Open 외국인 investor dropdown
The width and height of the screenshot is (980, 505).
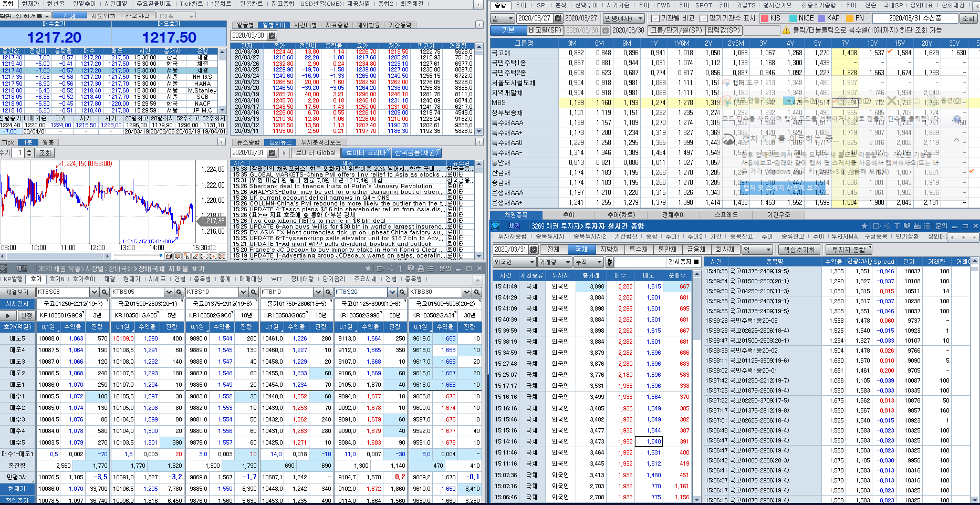pos(514,262)
